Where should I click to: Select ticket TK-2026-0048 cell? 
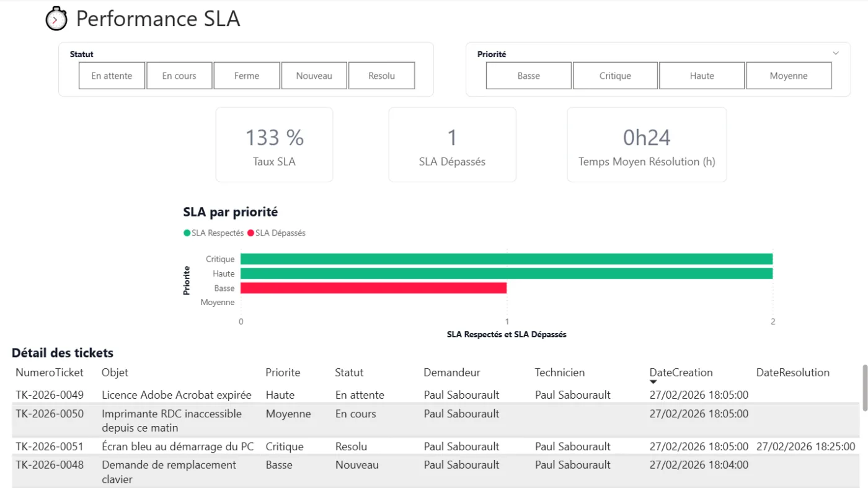[50, 465]
